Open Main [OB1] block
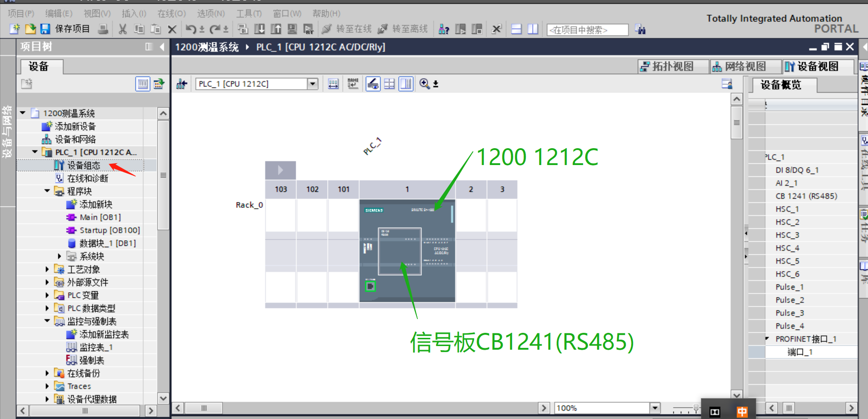The height and width of the screenshot is (419, 868). (100, 217)
